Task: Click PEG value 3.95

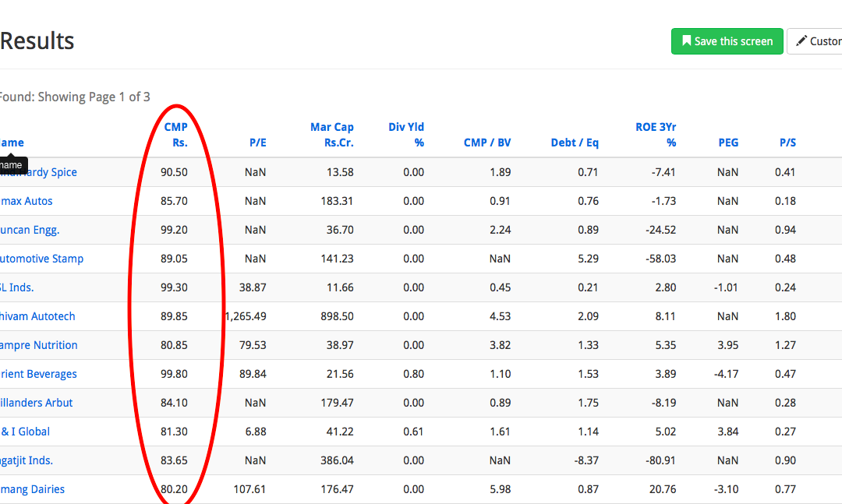Action: coord(728,345)
